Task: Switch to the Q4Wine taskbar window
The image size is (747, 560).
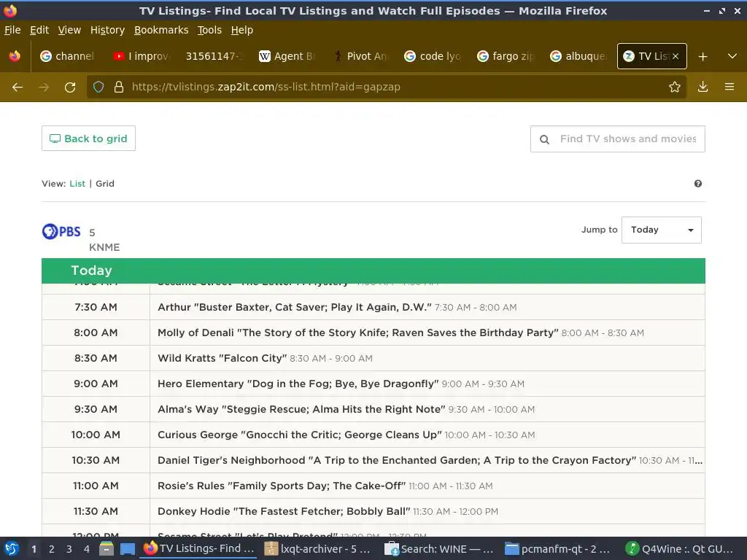Action: [x=681, y=549]
